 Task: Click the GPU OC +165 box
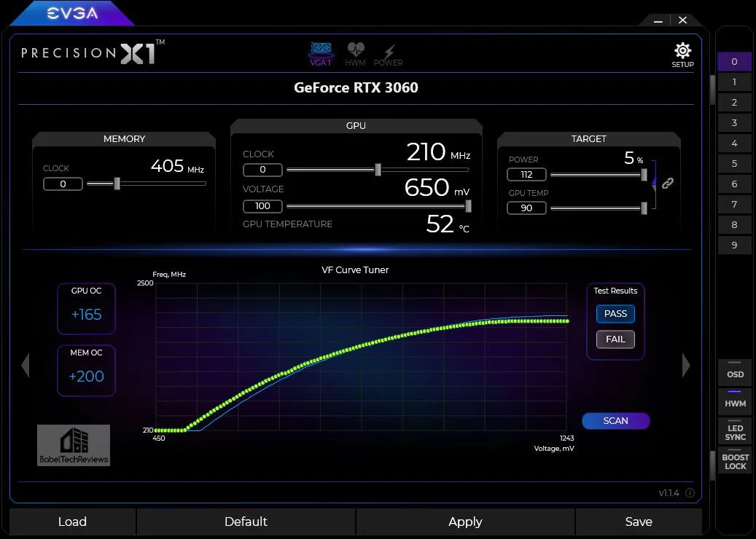pos(86,308)
